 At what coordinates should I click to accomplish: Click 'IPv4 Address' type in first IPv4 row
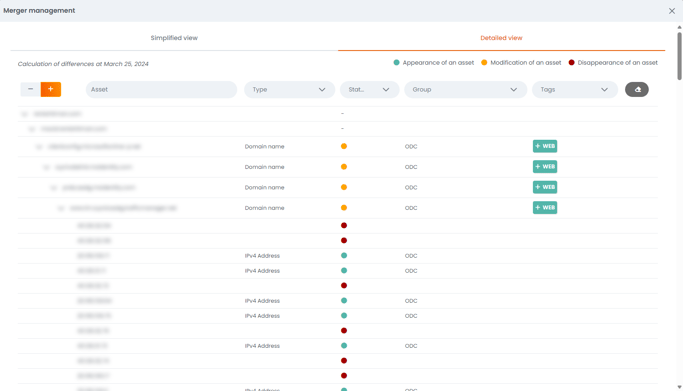pos(262,256)
